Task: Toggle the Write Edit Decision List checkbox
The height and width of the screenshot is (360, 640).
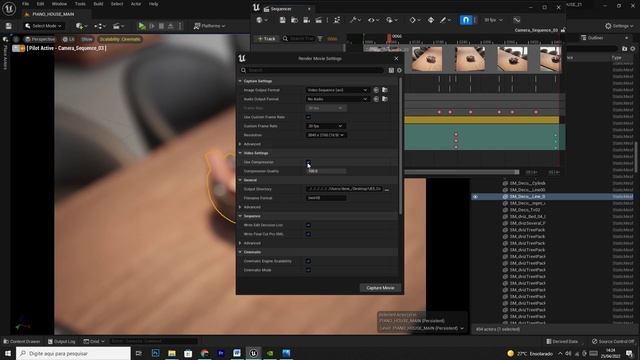Action: point(308,225)
